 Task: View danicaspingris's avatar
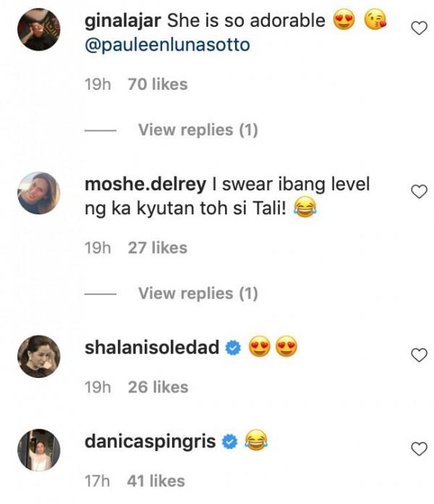(x=39, y=450)
